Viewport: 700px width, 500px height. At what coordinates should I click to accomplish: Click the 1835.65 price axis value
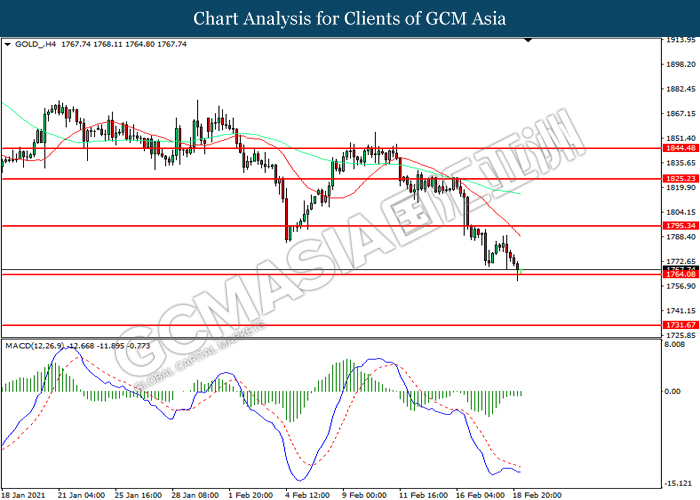tap(681, 163)
